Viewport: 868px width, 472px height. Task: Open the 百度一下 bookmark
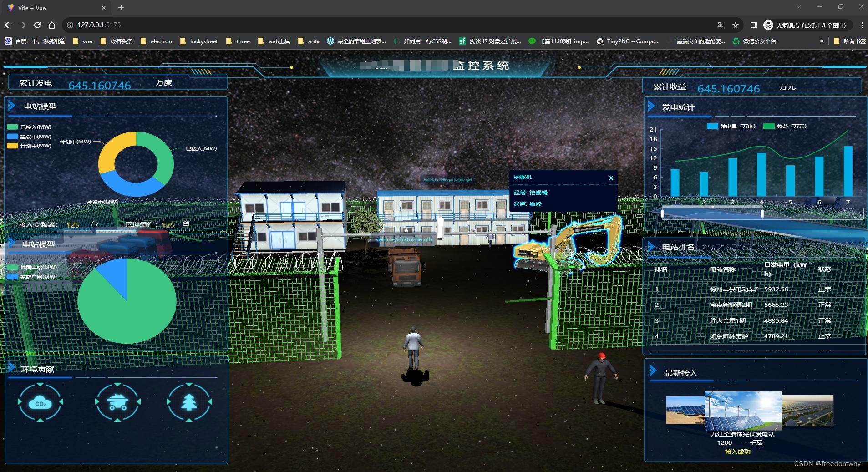35,41
